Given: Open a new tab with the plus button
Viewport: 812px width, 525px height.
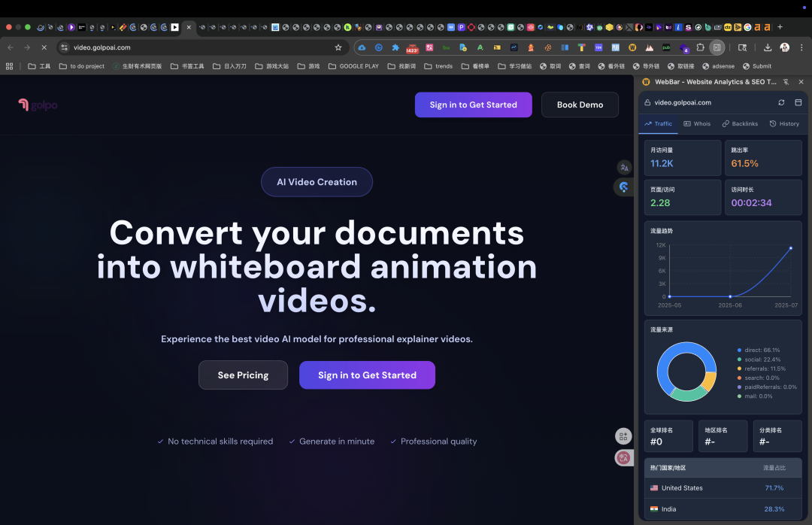Looking at the screenshot, I should 780,27.
